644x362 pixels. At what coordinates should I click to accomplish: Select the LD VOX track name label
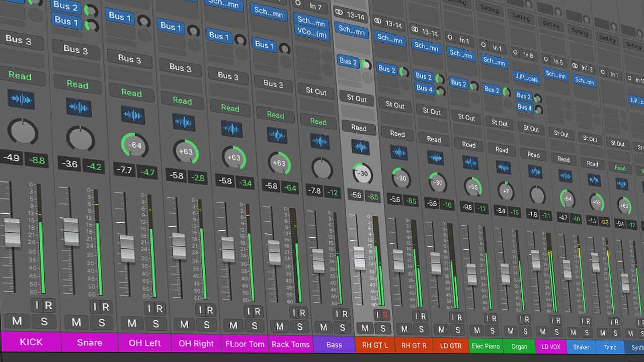pyautogui.click(x=551, y=347)
